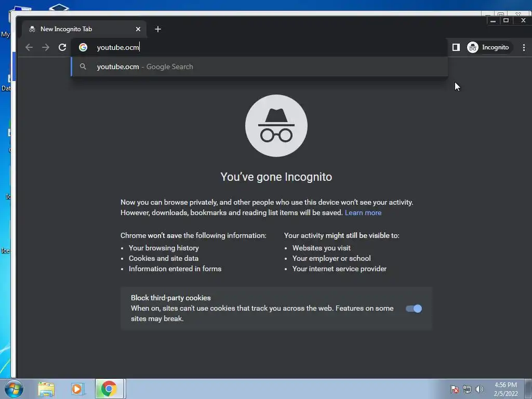
Task: Minimize the Chrome window
Action: [493, 21]
